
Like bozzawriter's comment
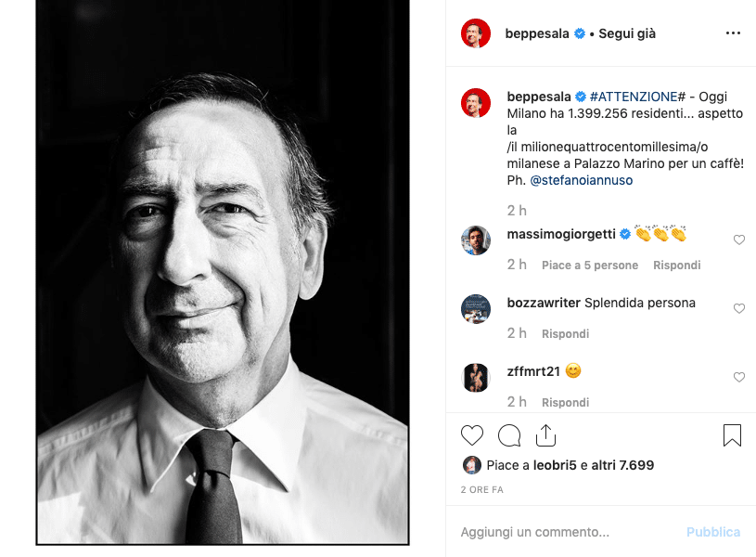739,308
